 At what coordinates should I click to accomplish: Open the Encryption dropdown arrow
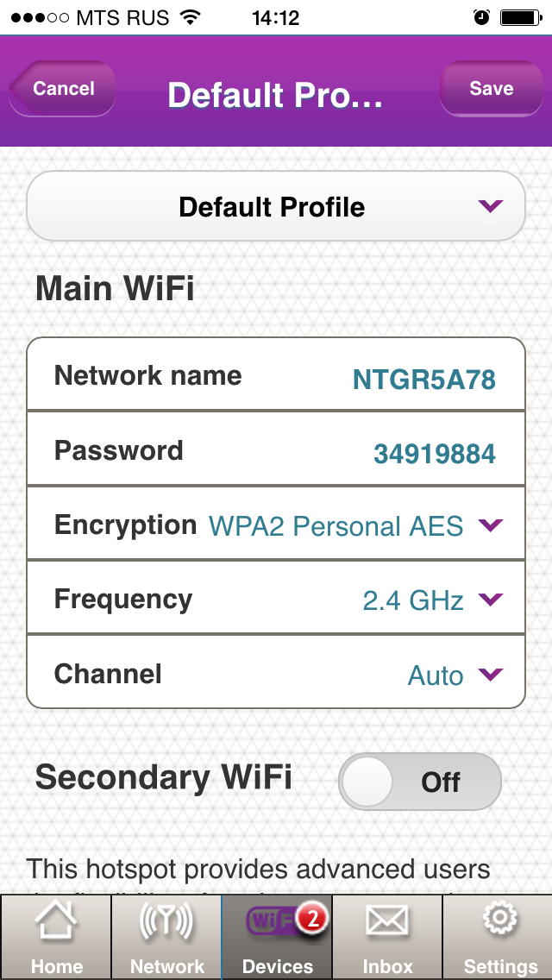(x=490, y=525)
